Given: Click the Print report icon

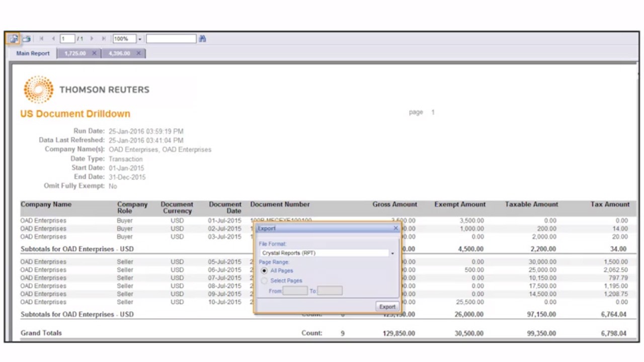Looking at the screenshot, I should pos(26,39).
